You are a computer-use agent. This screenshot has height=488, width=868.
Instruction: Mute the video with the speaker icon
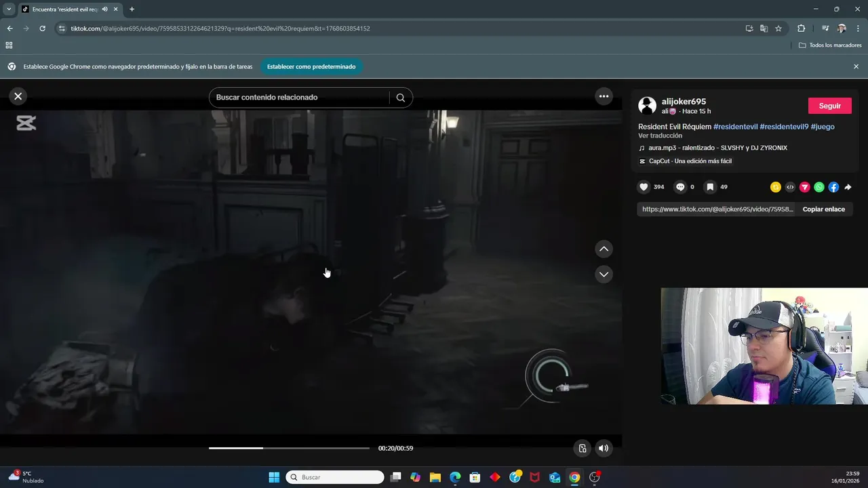coord(604,448)
